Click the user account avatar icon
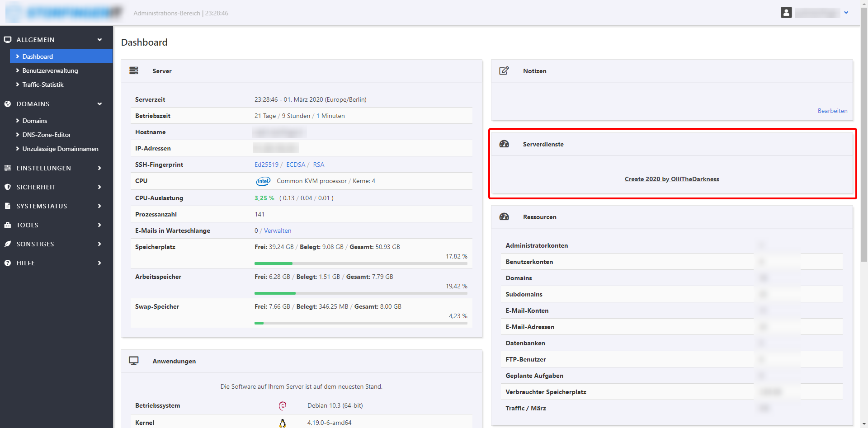 coord(786,13)
